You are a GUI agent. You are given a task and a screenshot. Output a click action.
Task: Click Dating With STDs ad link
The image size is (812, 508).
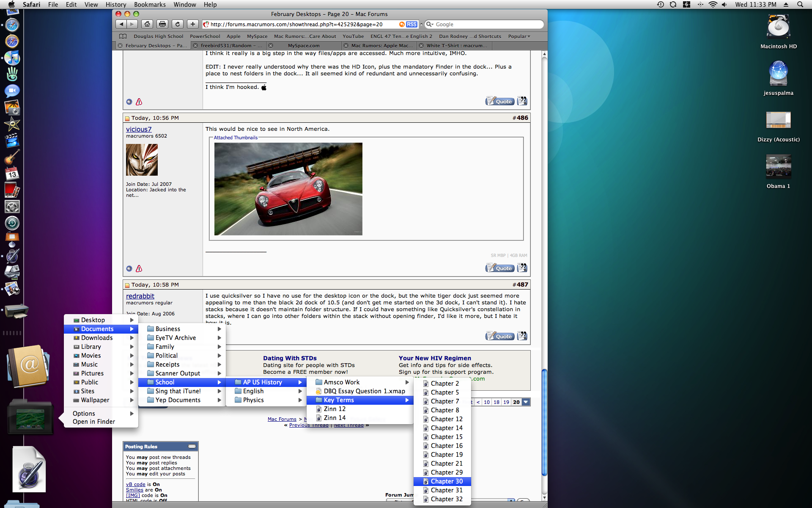pyautogui.click(x=290, y=358)
